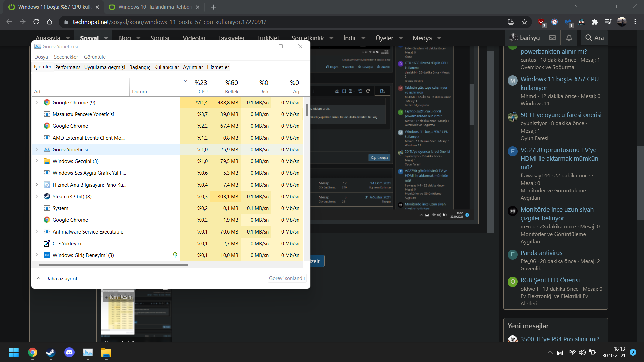
Task: Sort processes by the CPU column
Action: click(x=195, y=87)
